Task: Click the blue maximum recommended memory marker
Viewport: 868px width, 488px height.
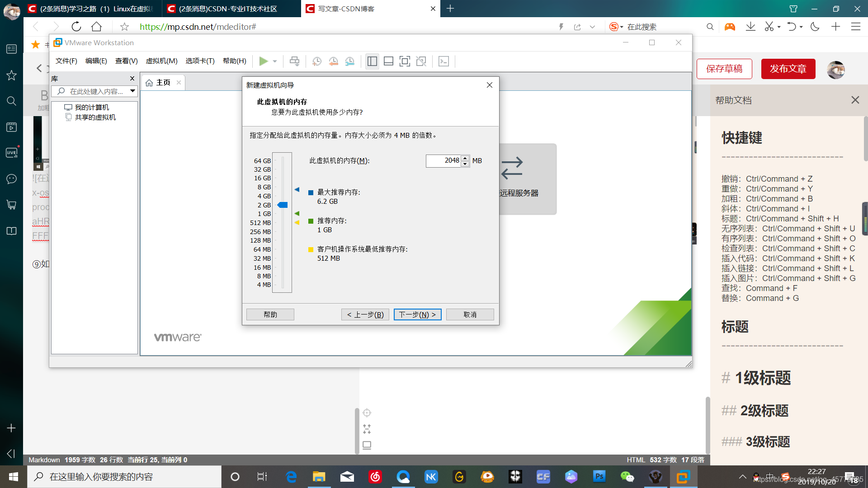Action: [x=297, y=190]
